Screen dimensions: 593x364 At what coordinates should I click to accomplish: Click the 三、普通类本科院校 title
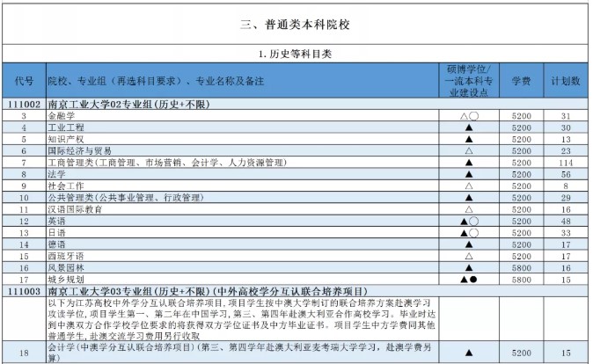pyautogui.click(x=296, y=24)
